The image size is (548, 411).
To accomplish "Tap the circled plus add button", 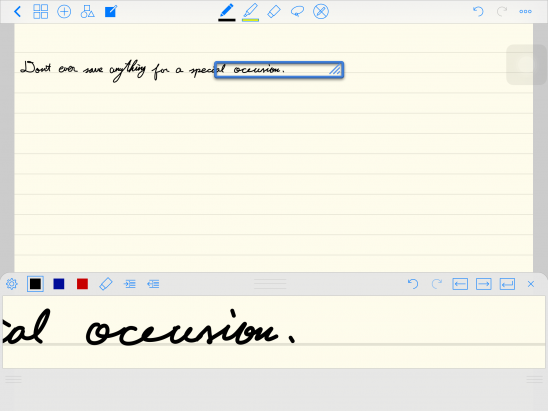I will point(64,12).
